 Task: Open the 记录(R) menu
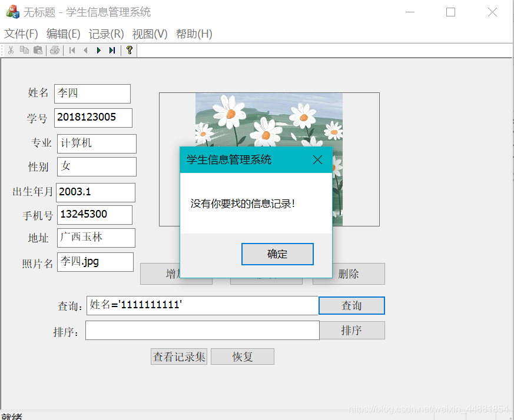click(x=105, y=34)
